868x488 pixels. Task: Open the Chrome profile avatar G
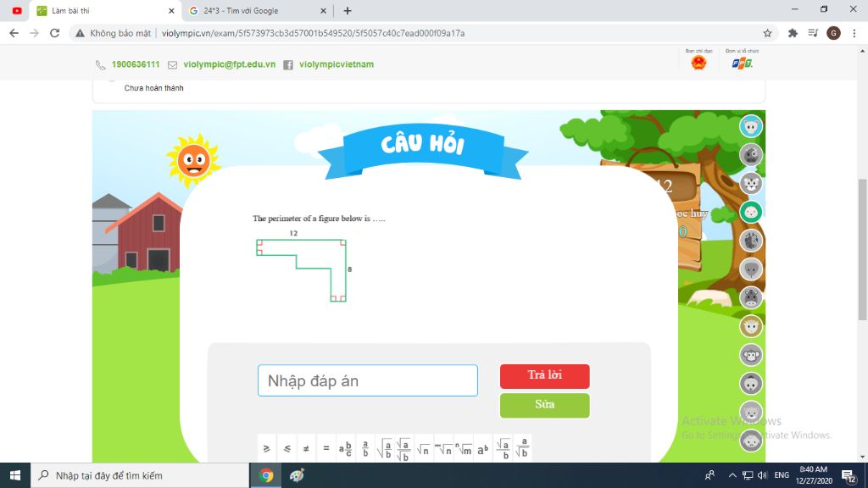[834, 33]
